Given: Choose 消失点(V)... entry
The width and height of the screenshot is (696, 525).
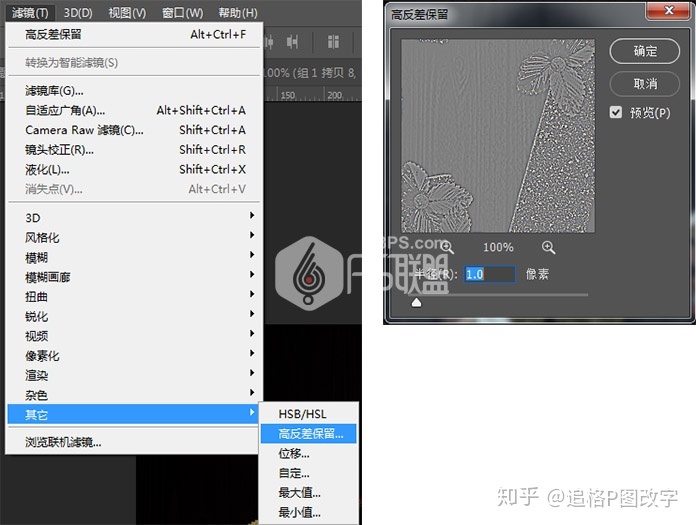Looking at the screenshot, I should coord(134,189).
